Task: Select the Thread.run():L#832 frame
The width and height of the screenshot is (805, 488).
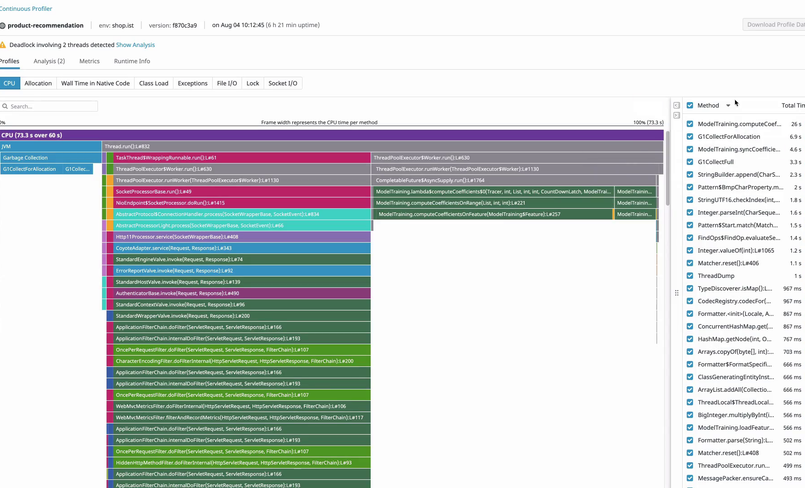Action: pyautogui.click(x=383, y=147)
